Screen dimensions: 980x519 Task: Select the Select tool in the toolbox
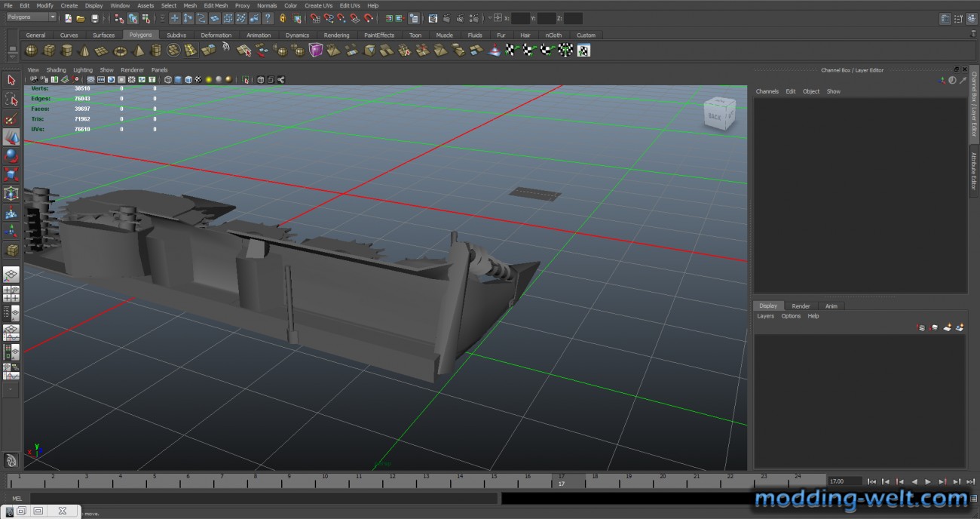(11, 79)
